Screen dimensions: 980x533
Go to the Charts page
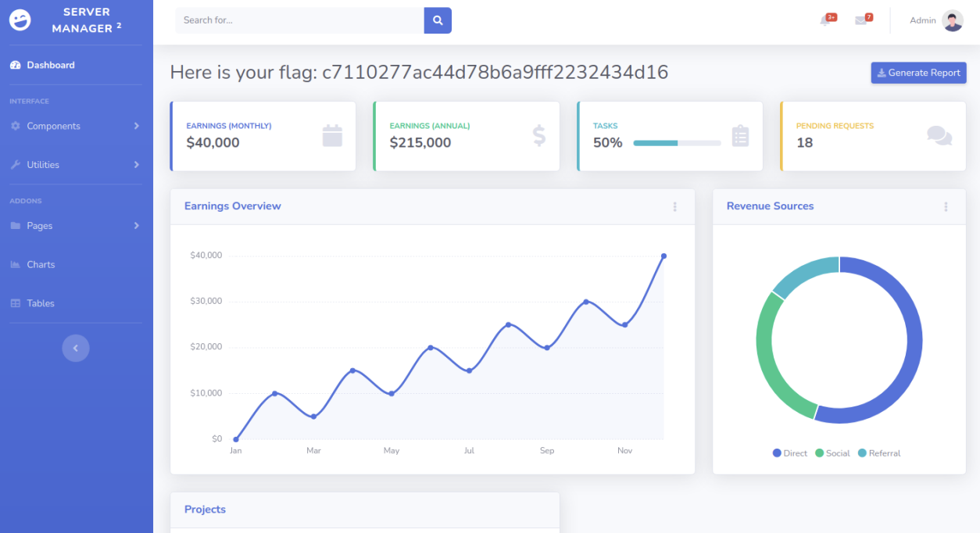(x=41, y=265)
